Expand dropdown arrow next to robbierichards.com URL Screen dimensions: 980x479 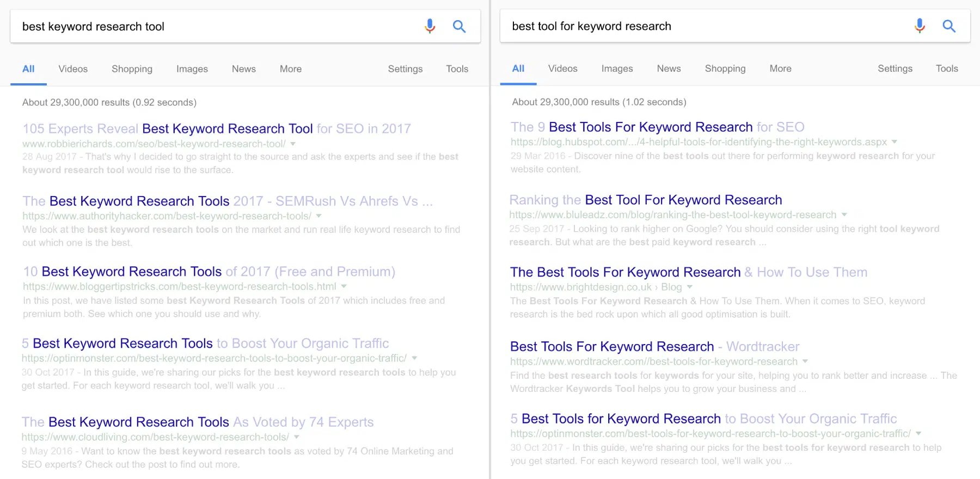[293, 144]
